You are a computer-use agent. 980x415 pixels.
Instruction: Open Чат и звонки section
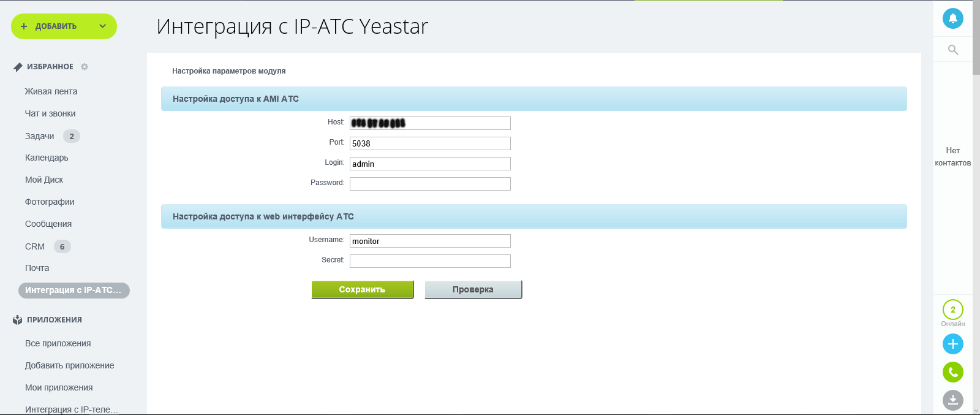tap(50, 113)
